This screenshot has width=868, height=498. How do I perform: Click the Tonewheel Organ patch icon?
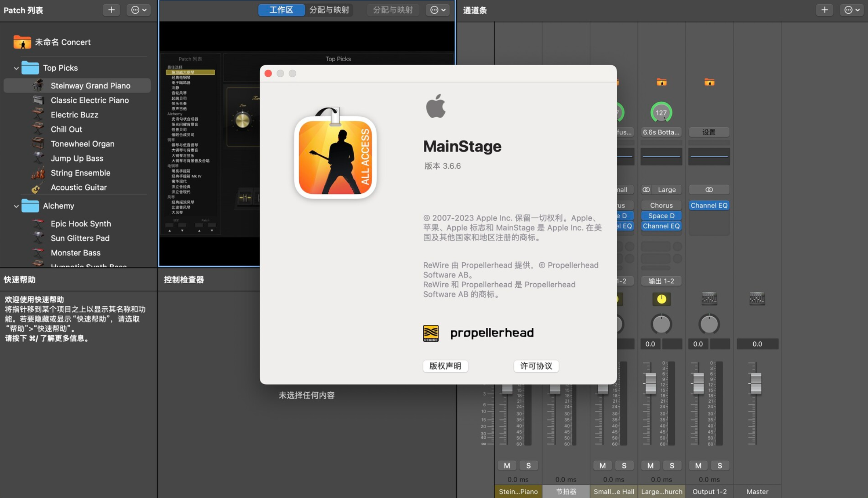38,144
